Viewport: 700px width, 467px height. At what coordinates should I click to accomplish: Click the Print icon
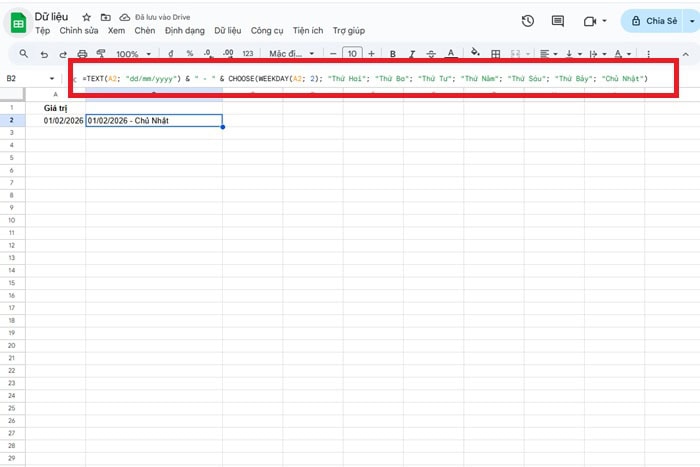82,54
